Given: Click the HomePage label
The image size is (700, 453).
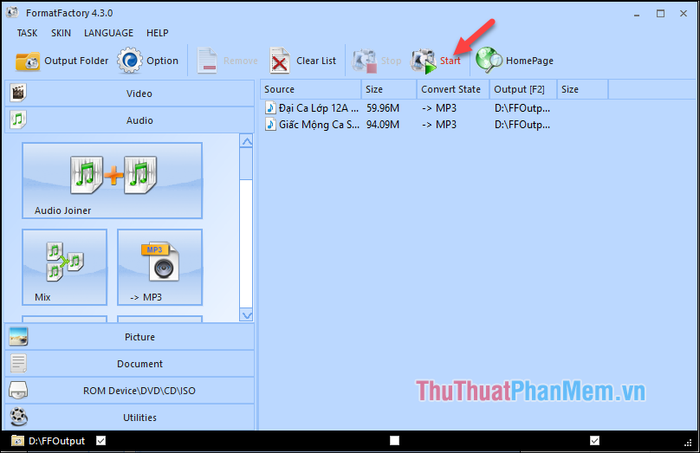Looking at the screenshot, I should coord(529,61).
